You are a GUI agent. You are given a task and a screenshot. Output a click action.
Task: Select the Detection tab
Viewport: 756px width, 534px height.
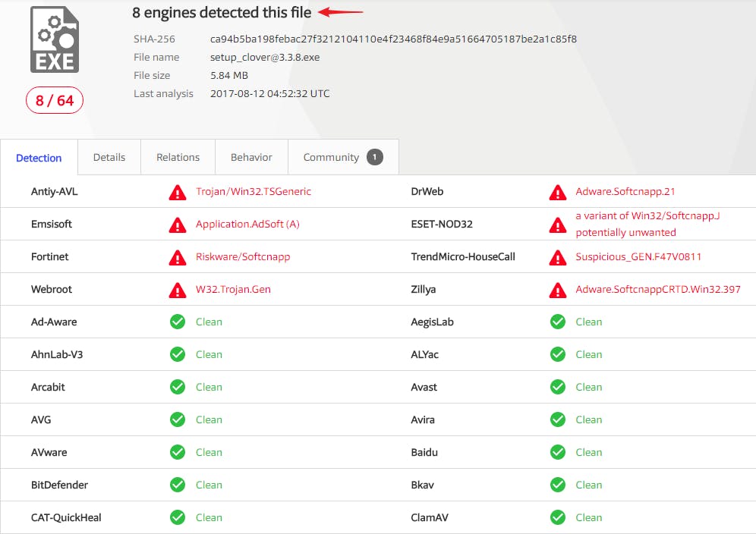coord(39,157)
